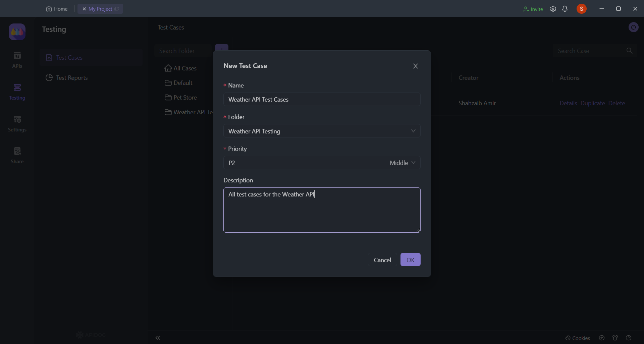Click the Name input field
This screenshot has width=644, height=344.
click(x=321, y=100)
